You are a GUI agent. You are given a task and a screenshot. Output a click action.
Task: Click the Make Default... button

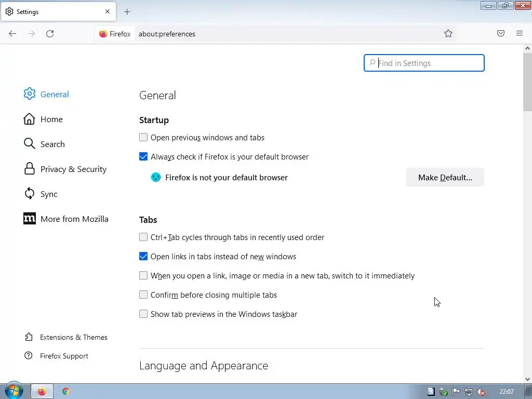(x=445, y=178)
